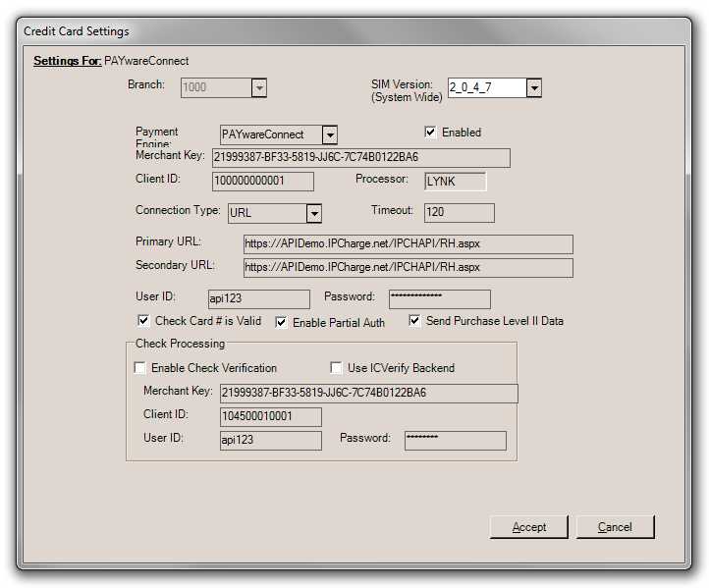Image resolution: width=709 pixels, height=588 pixels.
Task: Click the Credit Card Settings title bar
Action: tap(354, 31)
